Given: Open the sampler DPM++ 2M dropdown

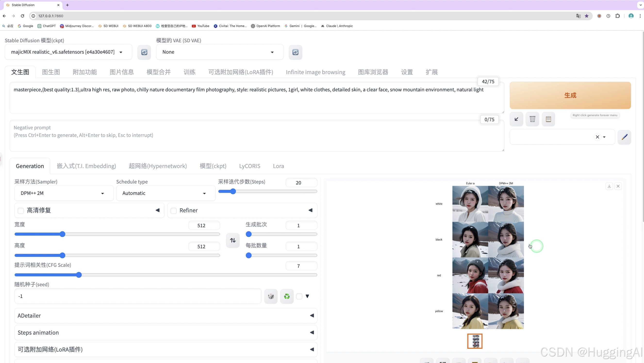Looking at the screenshot, I should [64, 193].
